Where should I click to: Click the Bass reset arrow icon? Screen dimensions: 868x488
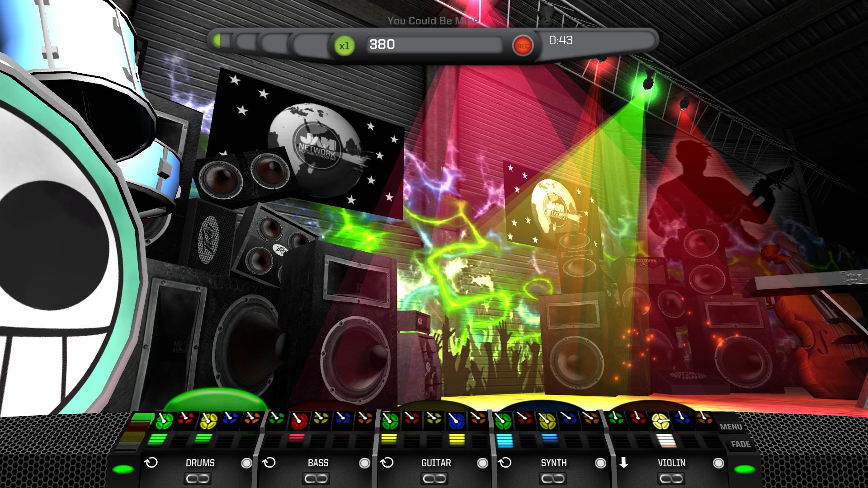pos(269,463)
